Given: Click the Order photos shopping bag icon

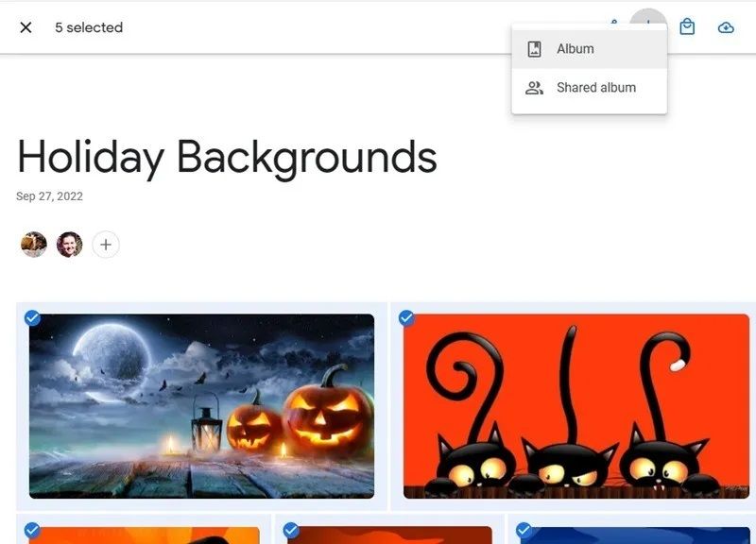Looking at the screenshot, I should pos(687,27).
